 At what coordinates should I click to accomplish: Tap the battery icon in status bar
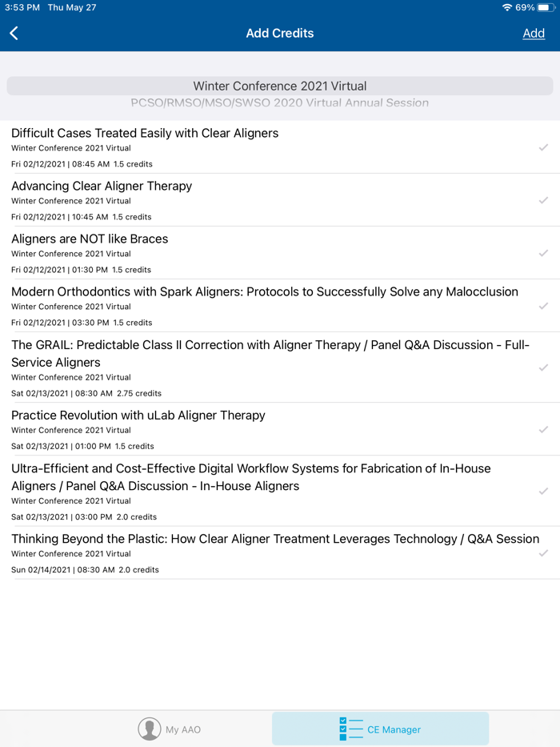(x=545, y=7)
